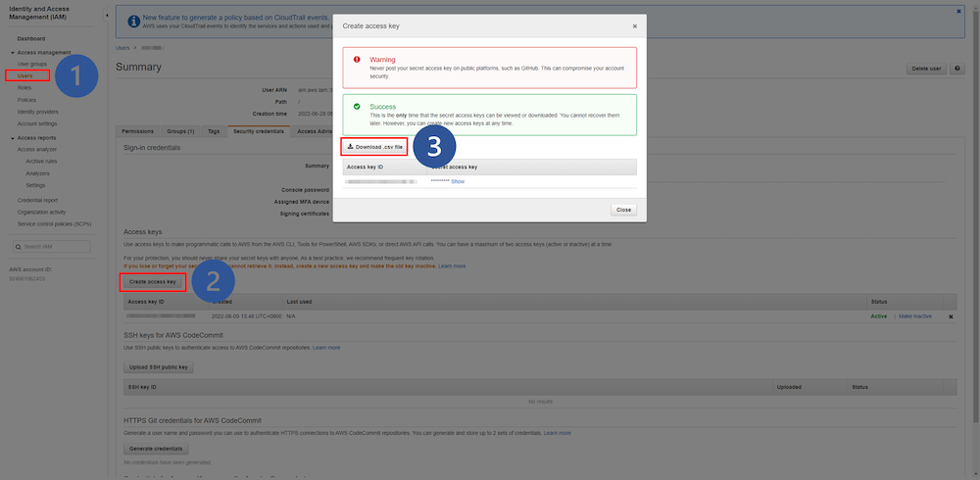
Task: Open Learn more link under Access keys warning
Action: [452, 266]
